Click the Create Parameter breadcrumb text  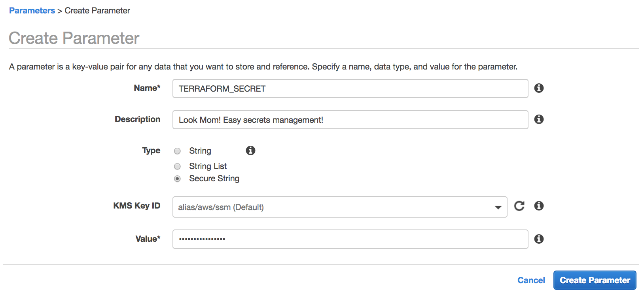pos(97,11)
